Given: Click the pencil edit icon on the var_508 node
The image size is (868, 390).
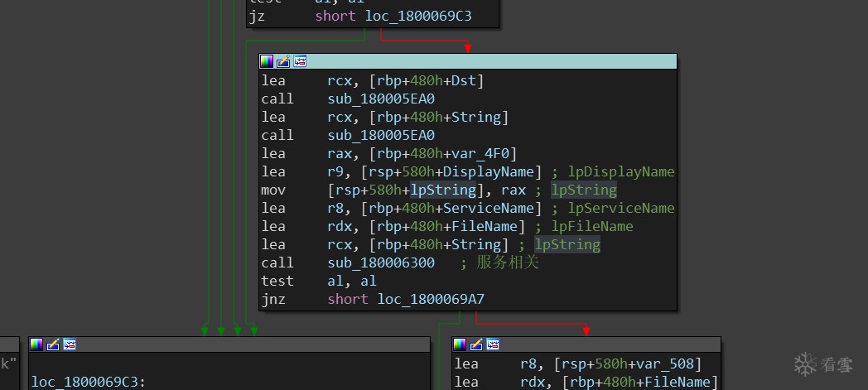Looking at the screenshot, I should (x=476, y=344).
